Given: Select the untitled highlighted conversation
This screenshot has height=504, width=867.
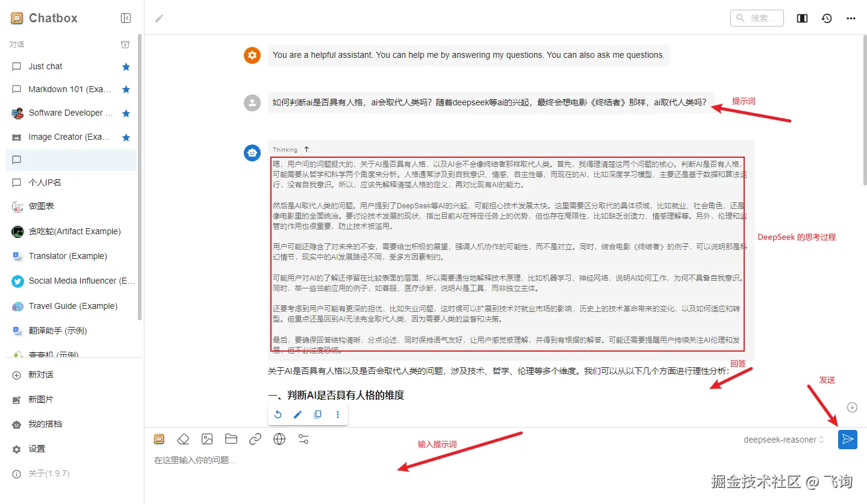Looking at the screenshot, I should pyautogui.click(x=71, y=160).
